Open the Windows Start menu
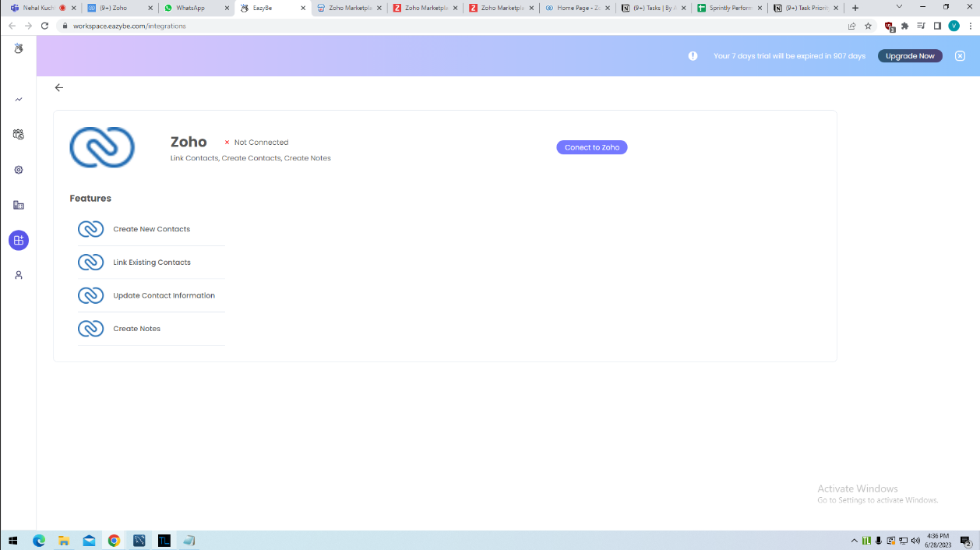 pyautogui.click(x=13, y=541)
